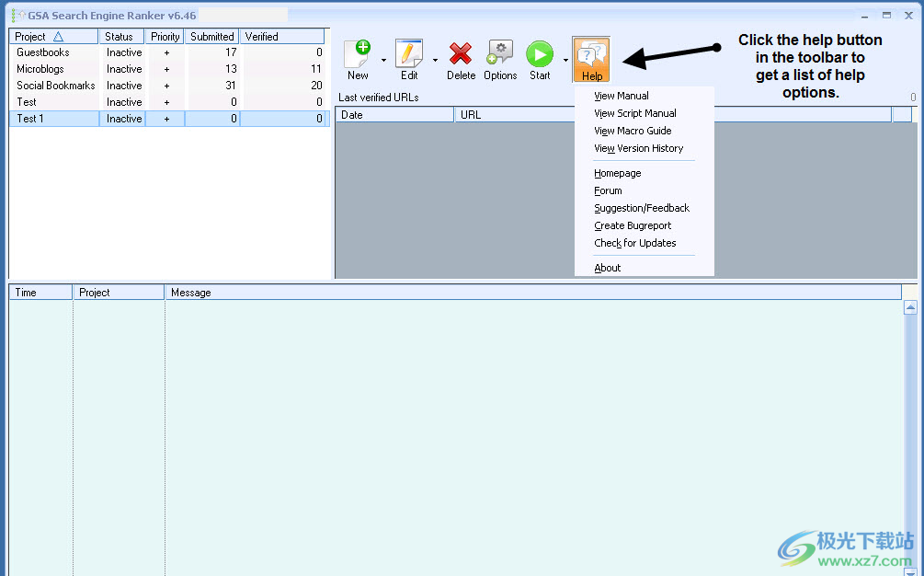Open Options with the gear icon
This screenshot has height=576, width=924.
pos(500,53)
